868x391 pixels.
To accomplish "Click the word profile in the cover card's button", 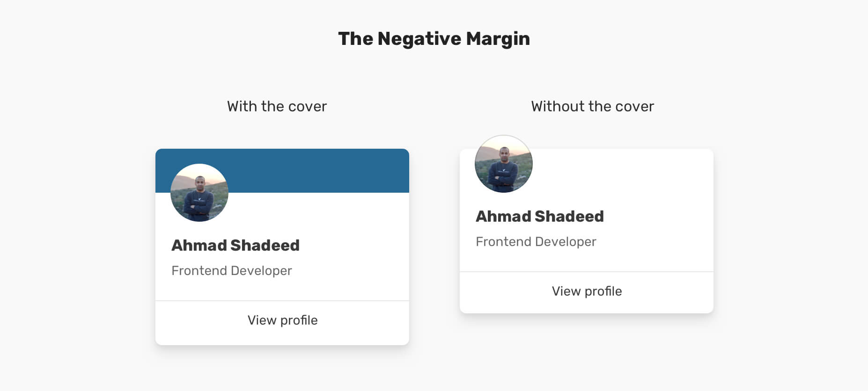I will [299, 320].
